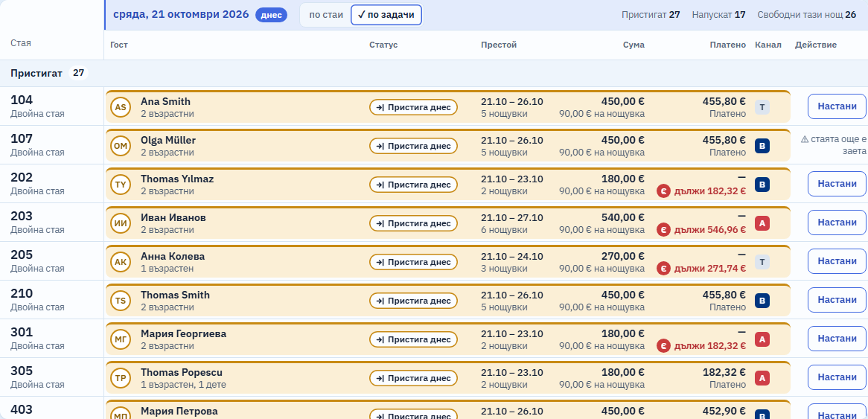This screenshot has width=868, height=419.
Task: Click the МГ avatar for Мария Георгиева
Action: tap(120, 339)
